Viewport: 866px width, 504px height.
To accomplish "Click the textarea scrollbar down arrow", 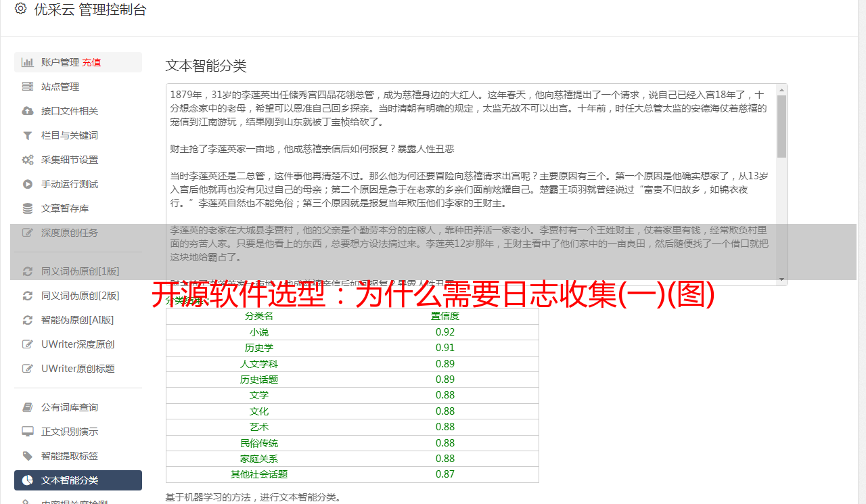I will click(781, 279).
